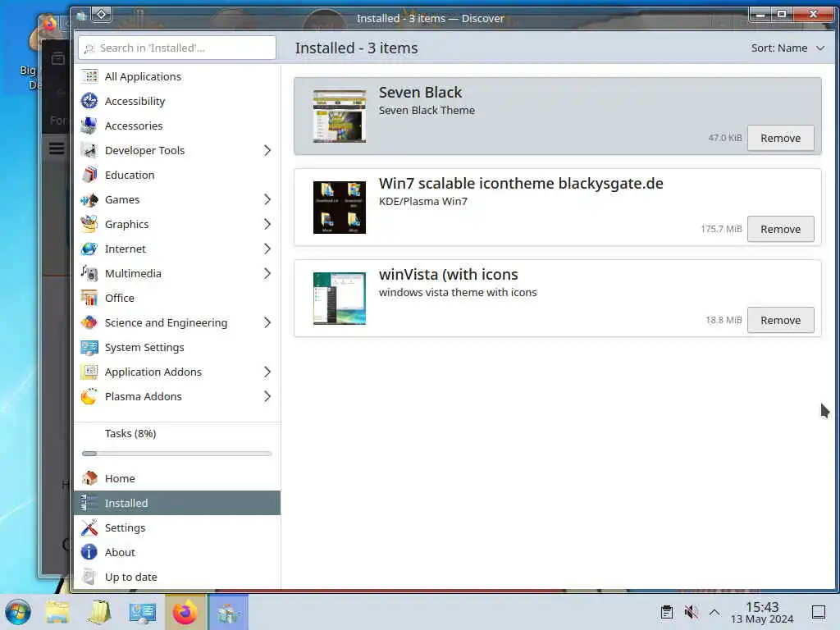Click the show desktop icon in the tray
The height and width of the screenshot is (630, 840).
click(819, 612)
